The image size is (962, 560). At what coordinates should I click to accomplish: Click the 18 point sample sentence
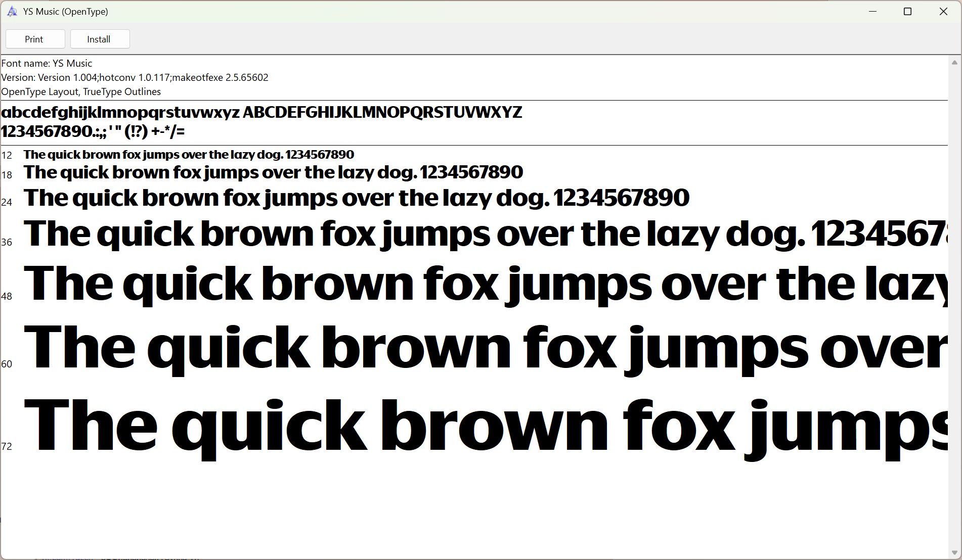[x=273, y=172]
